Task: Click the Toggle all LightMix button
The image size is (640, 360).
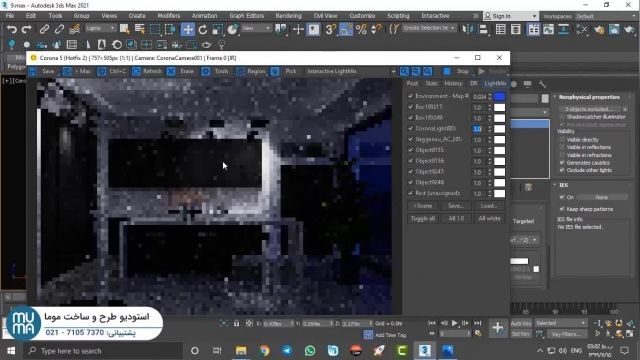Action: pos(422,219)
